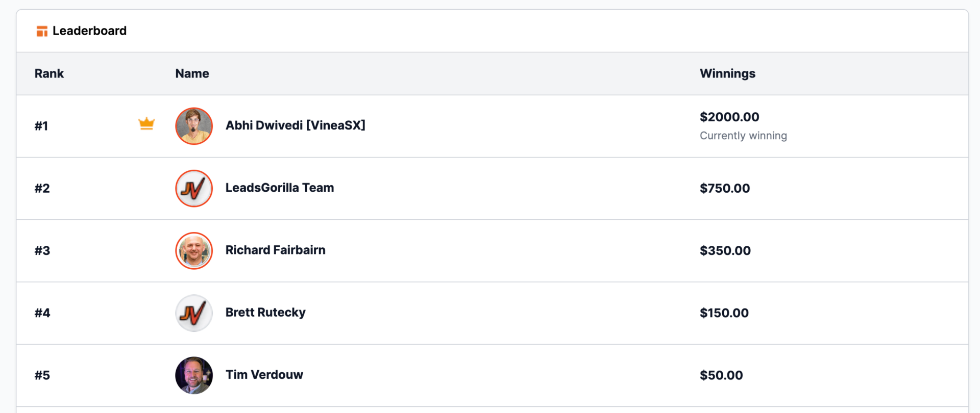The height and width of the screenshot is (413, 980).
Task: Click the Currently winning label
Action: 743,136
